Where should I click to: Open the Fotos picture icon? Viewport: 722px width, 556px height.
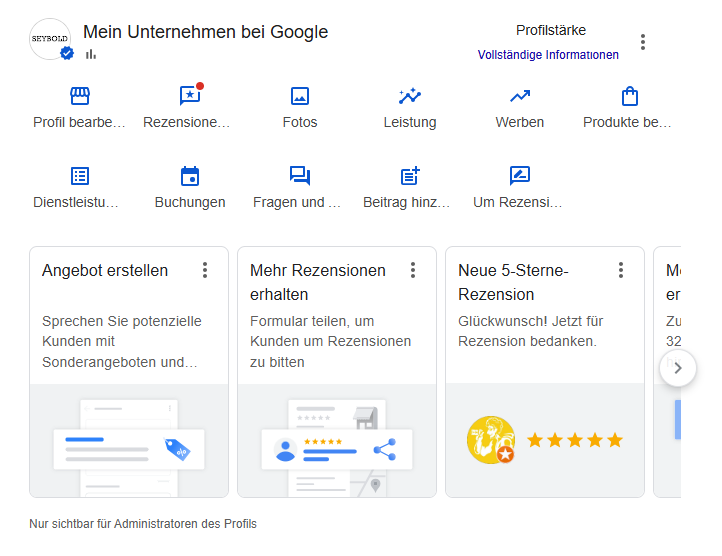click(300, 96)
